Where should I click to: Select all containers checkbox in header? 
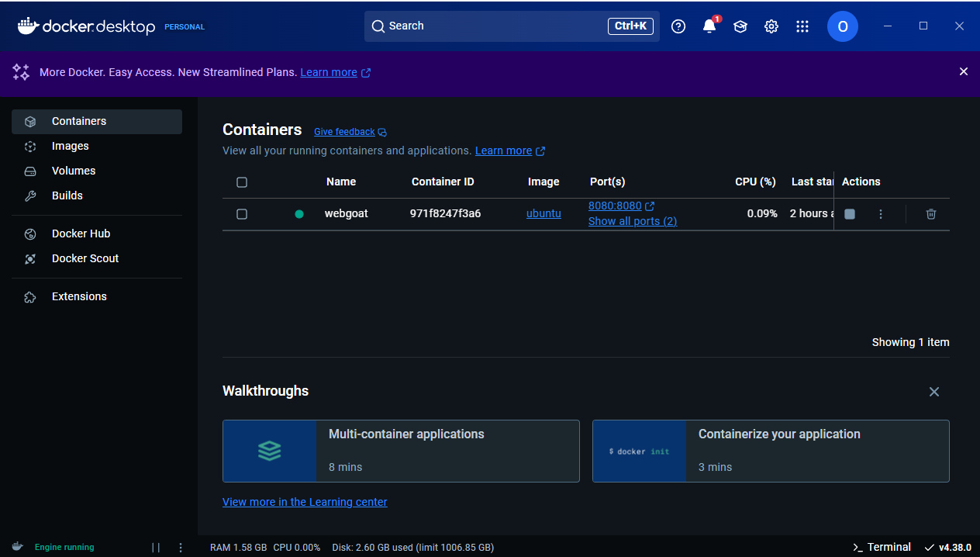(x=242, y=182)
